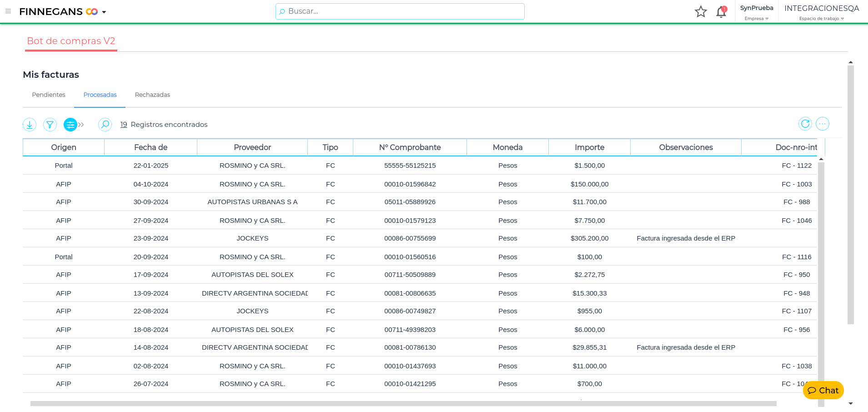868x412 pixels.
Task: Click the horizontal scrollbar under the table
Action: pos(403,403)
